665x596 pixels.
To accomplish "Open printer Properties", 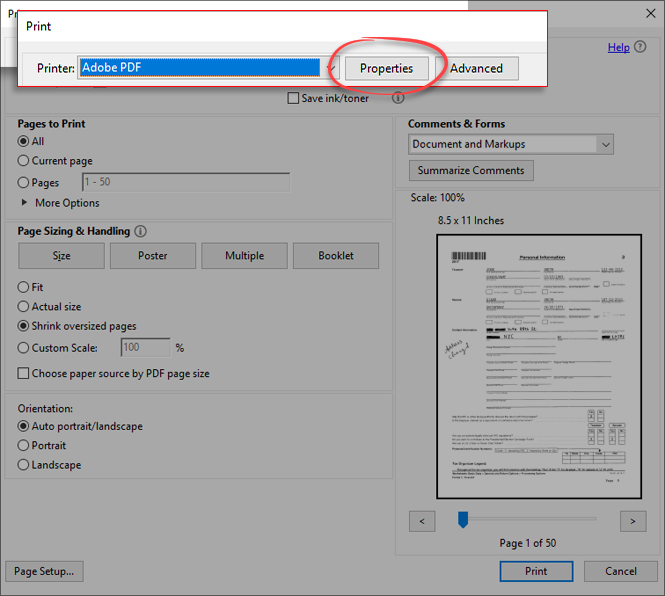I will point(386,68).
